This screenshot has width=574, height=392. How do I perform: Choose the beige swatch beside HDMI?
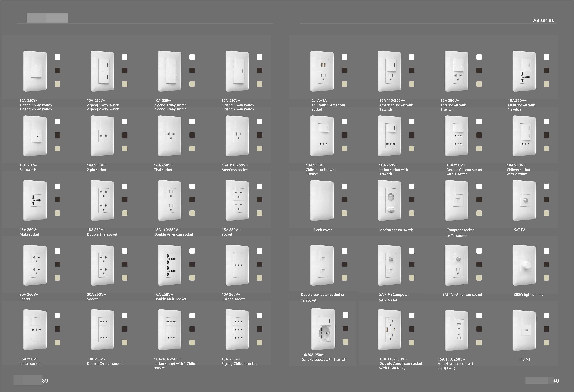pos(546,342)
